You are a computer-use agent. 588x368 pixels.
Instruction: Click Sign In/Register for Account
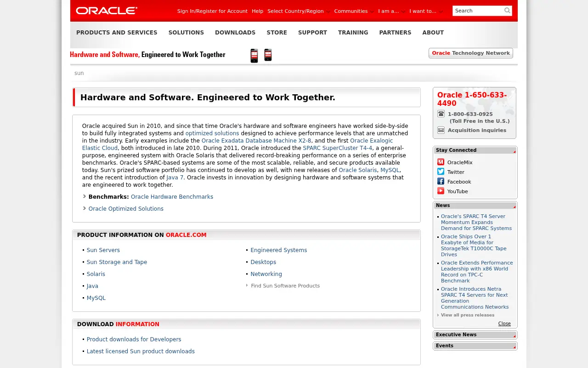(212, 11)
